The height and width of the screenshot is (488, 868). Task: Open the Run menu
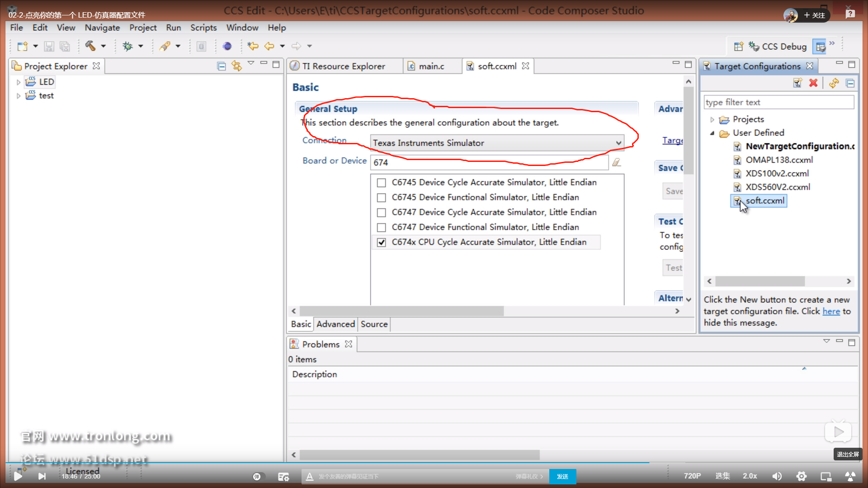[x=174, y=28]
